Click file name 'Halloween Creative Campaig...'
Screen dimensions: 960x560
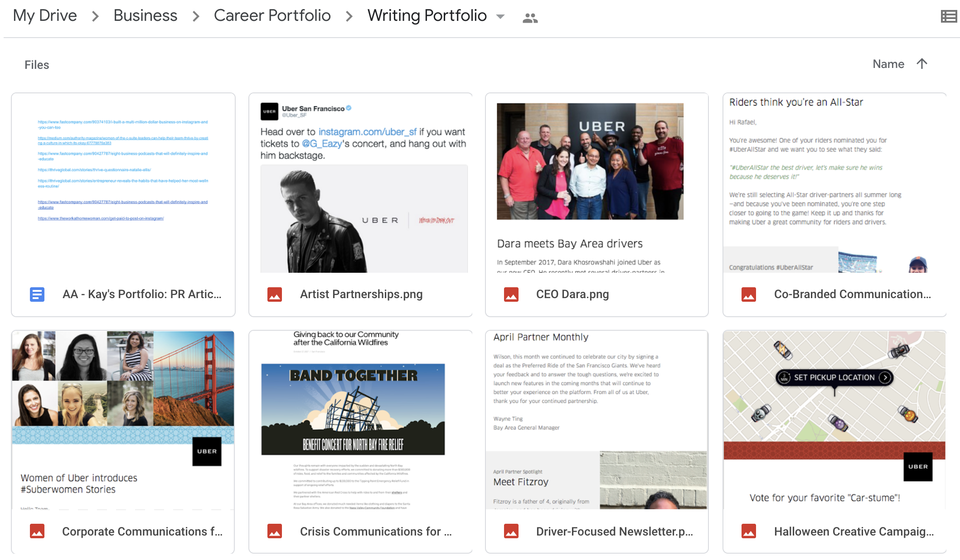point(854,531)
